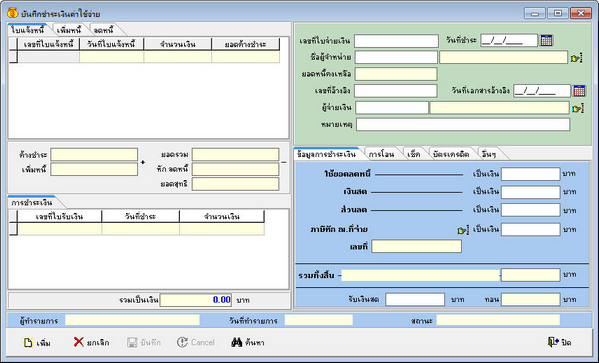Click วันที่เอกสารอ้างอิง date field

pyautogui.click(x=542, y=91)
